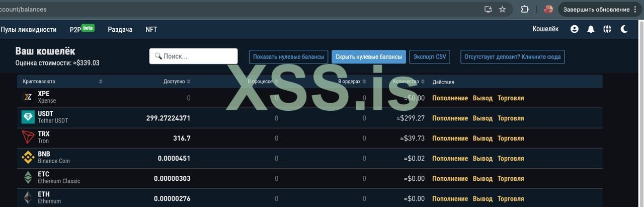This screenshot has width=644, height=207.
Task: Click Торговля for ETH
Action: coord(511,198)
